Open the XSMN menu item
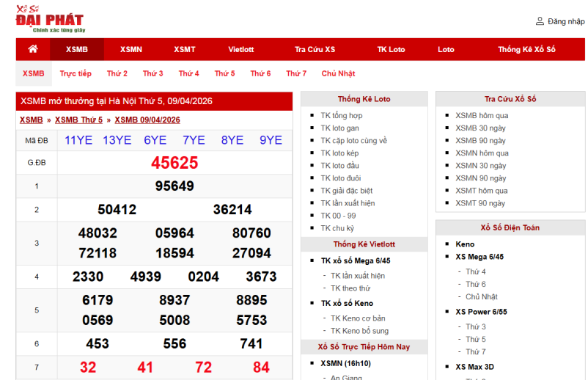Viewport: 588px width, 380px height. pyautogui.click(x=131, y=49)
